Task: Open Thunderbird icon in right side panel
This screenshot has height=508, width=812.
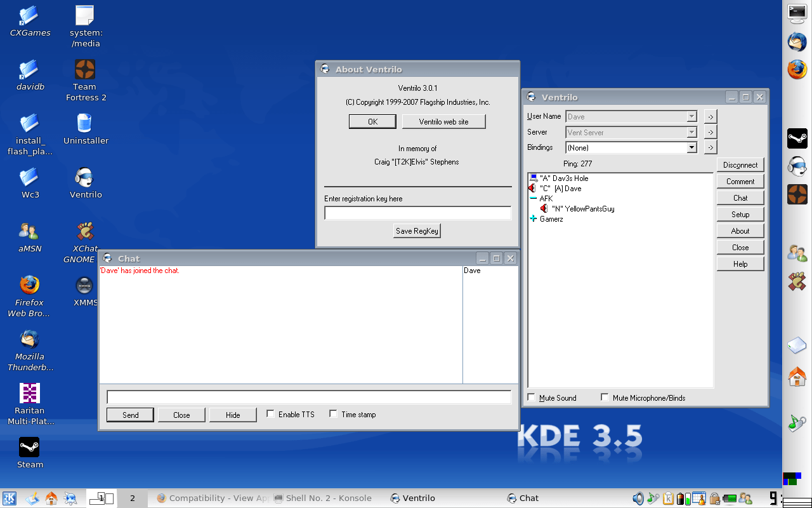Action: [x=797, y=42]
